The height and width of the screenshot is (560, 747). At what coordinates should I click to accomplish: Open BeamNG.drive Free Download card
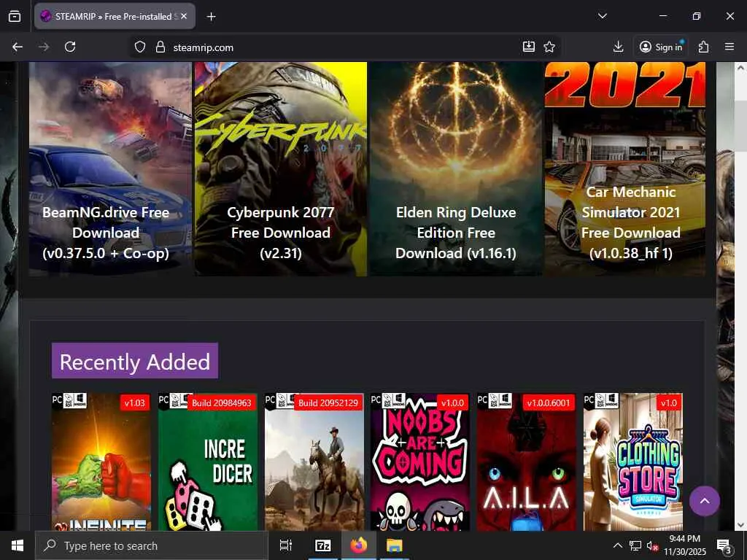tap(110, 168)
